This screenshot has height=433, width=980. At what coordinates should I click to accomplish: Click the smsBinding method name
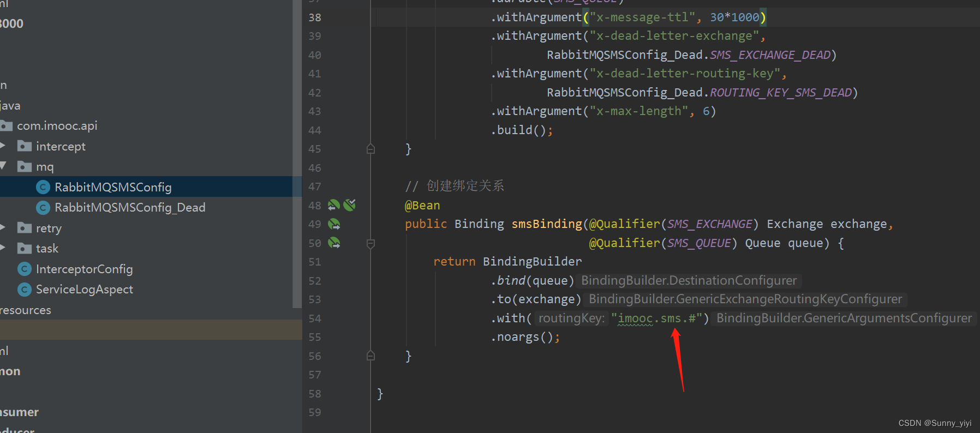tap(547, 224)
